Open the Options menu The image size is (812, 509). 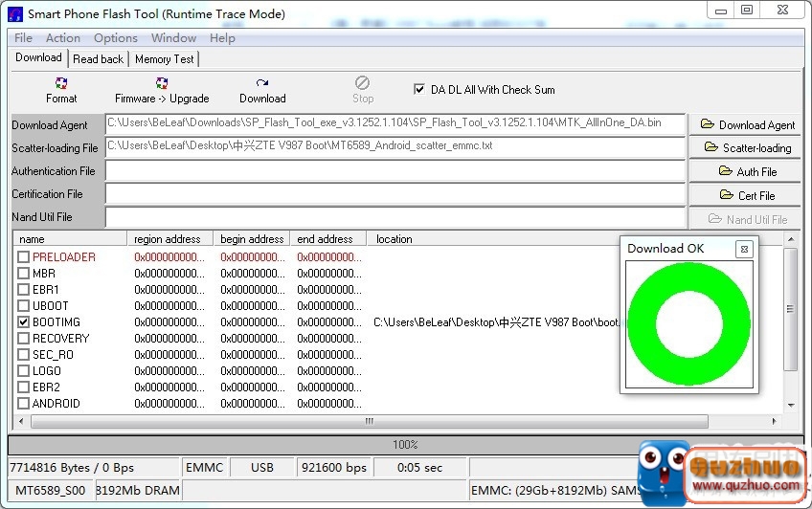click(115, 38)
